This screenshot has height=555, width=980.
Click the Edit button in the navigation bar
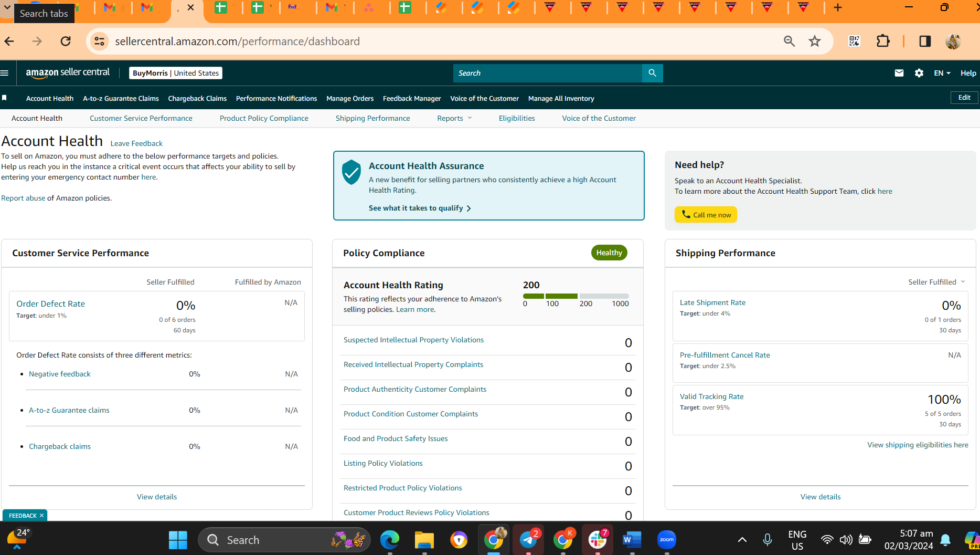[964, 98]
